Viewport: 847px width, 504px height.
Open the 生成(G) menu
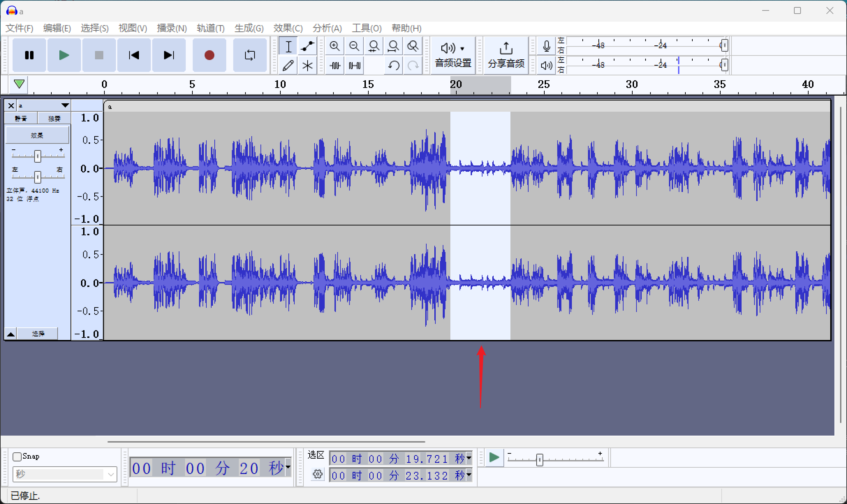(249, 28)
